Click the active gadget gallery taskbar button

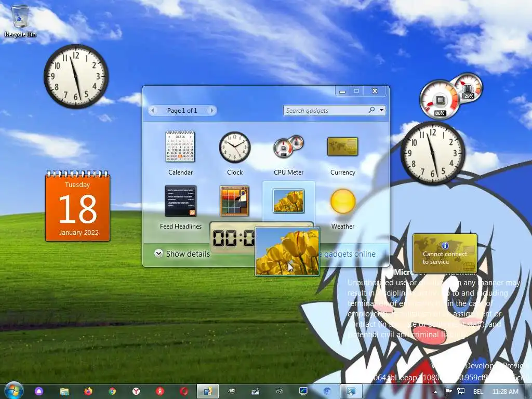[x=208, y=391]
